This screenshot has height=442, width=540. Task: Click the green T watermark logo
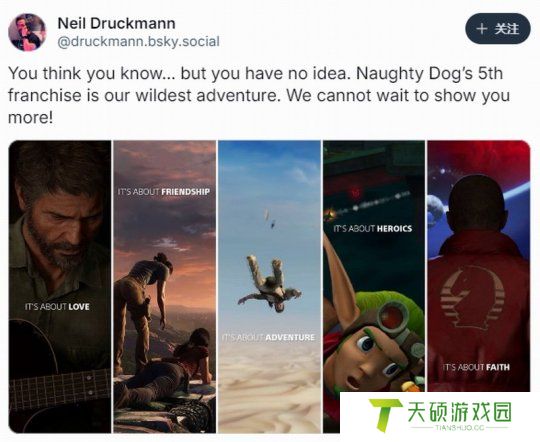[x=385, y=415]
